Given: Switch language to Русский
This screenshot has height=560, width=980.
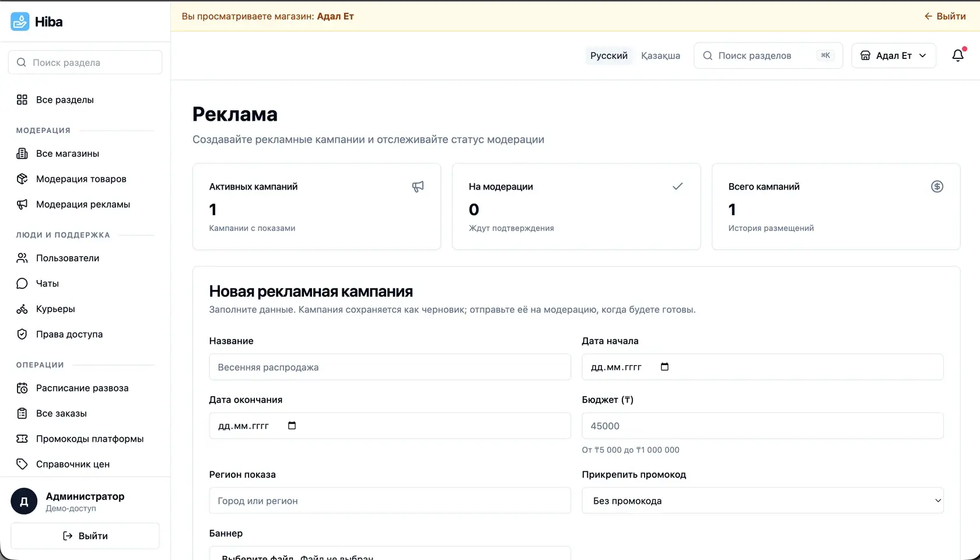Looking at the screenshot, I should 608,55.
